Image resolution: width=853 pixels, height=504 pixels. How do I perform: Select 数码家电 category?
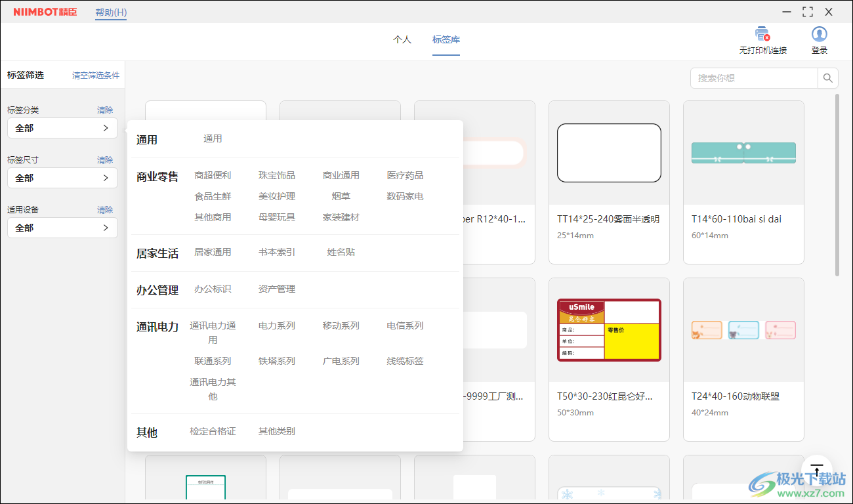pyautogui.click(x=406, y=196)
